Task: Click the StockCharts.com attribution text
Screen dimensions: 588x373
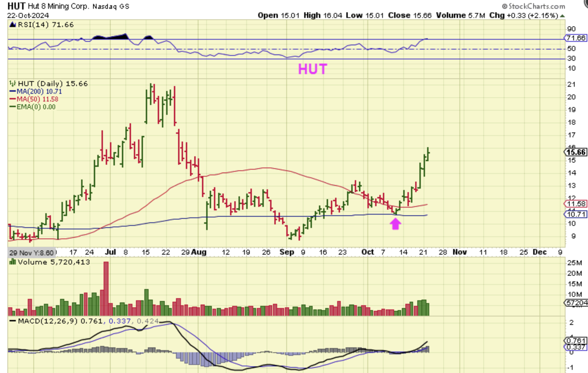Action: [x=534, y=6]
